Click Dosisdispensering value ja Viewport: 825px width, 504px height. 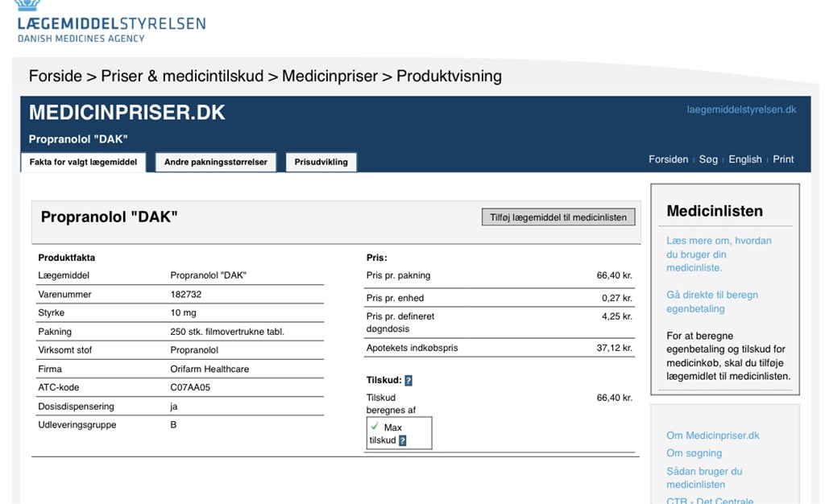pyautogui.click(x=174, y=407)
